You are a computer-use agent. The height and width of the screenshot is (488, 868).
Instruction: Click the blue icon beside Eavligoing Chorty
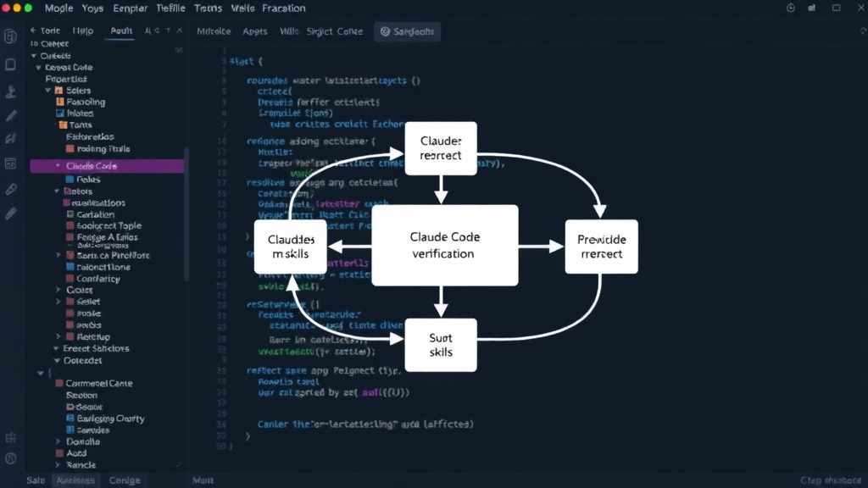tap(70, 419)
